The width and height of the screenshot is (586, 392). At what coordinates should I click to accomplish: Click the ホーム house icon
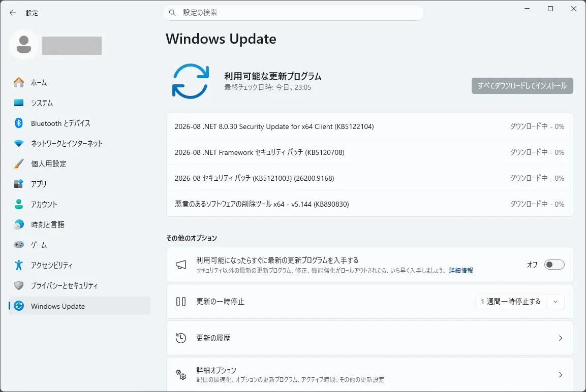pyautogui.click(x=19, y=82)
